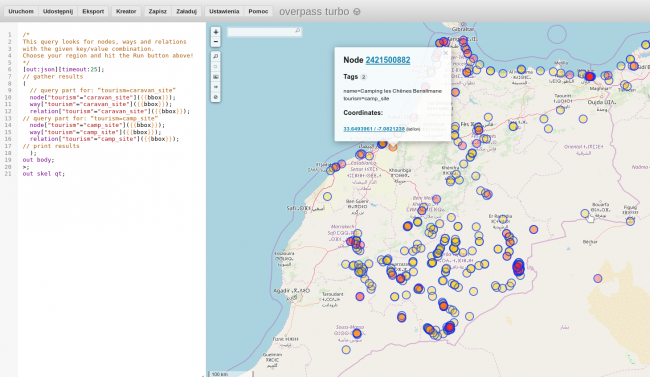This screenshot has width=650, height=377.
Task: Click the way camp_site query line
Action: [95, 132]
